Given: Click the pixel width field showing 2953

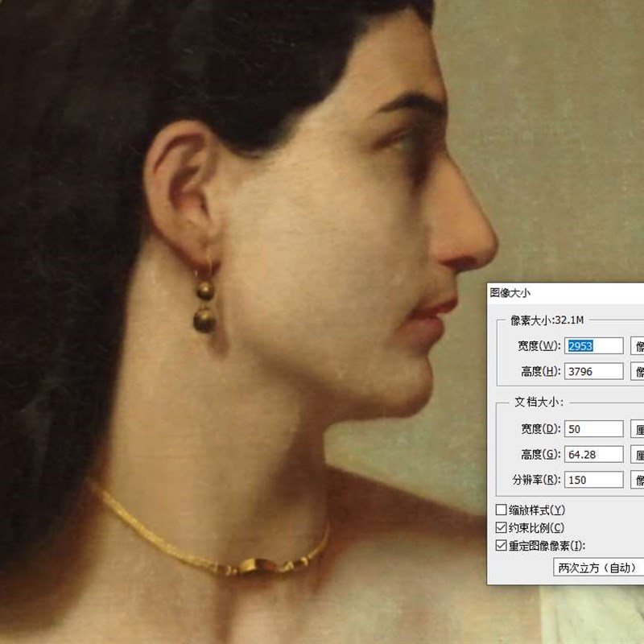Looking at the screenshot, I should click(594, 346).
